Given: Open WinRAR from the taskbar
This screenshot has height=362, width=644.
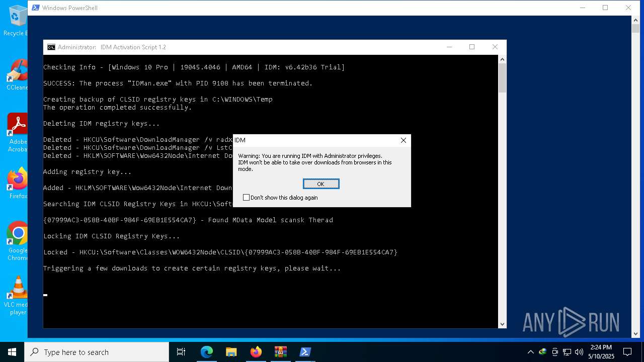Looking at the screenshot, I should click(x=280, y=352).
